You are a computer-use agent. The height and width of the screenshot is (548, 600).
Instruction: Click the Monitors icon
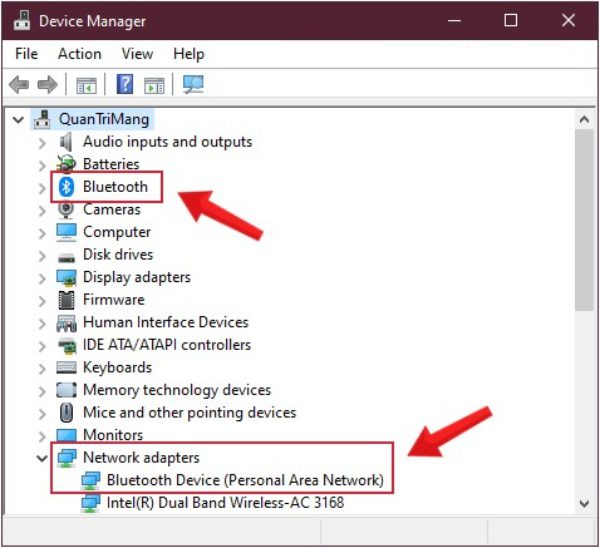click(x=66, y=435)
